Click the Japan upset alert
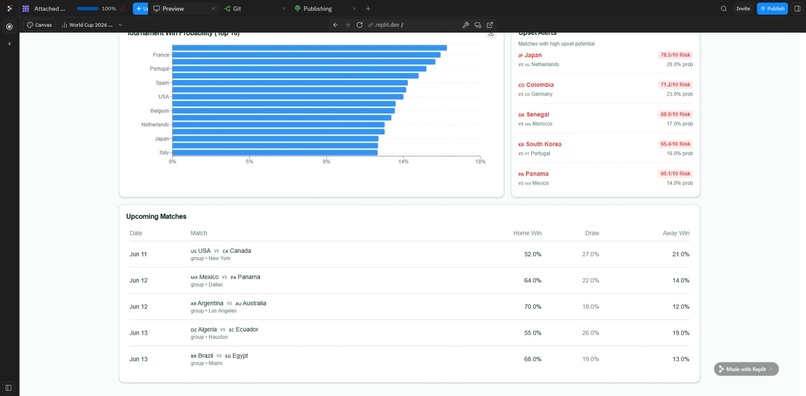This screenshot has height=396, width=806. [606, 59]
